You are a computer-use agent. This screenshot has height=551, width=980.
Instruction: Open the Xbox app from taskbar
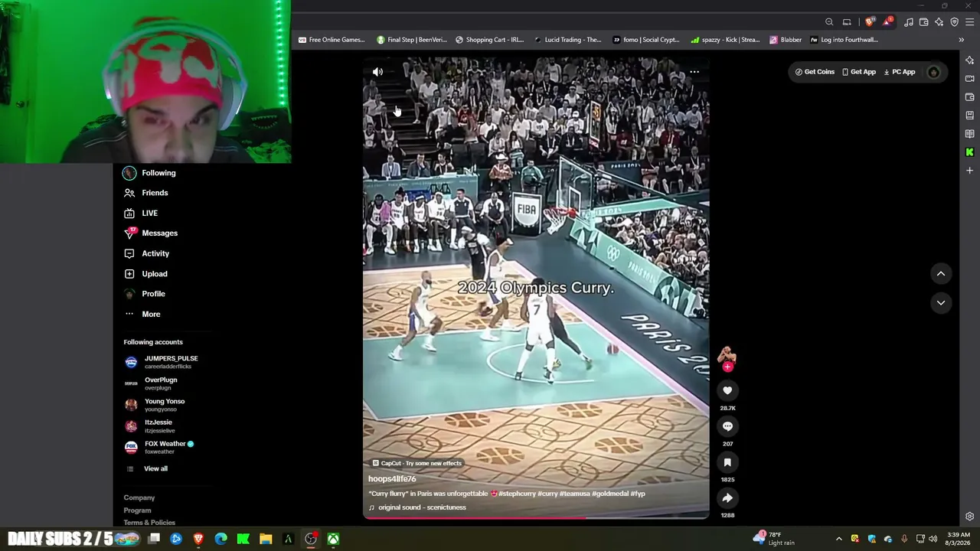(334, 539)
